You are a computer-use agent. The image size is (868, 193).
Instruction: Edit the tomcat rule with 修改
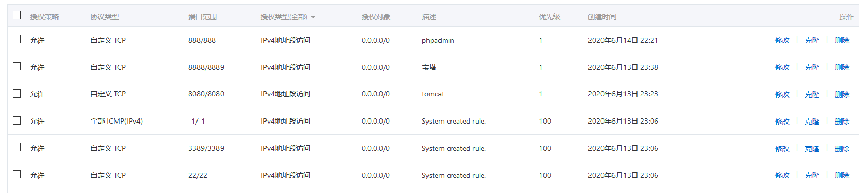[782, 94]
